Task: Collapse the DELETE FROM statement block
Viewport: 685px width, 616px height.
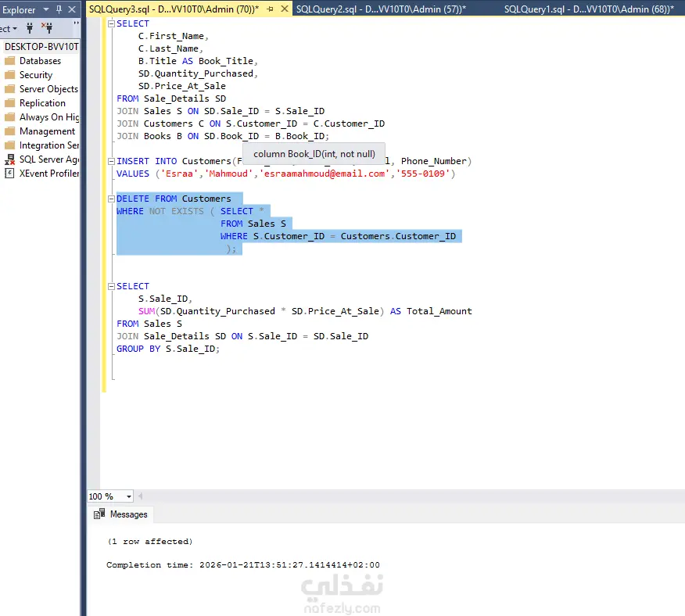Action: [x=111, y=199]
